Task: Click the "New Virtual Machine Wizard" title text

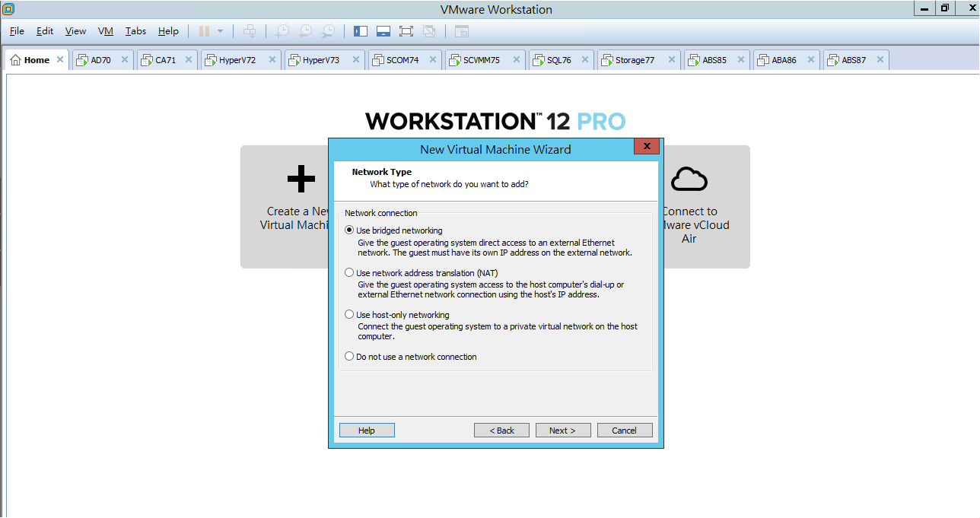Action: (x=495, y=149)
